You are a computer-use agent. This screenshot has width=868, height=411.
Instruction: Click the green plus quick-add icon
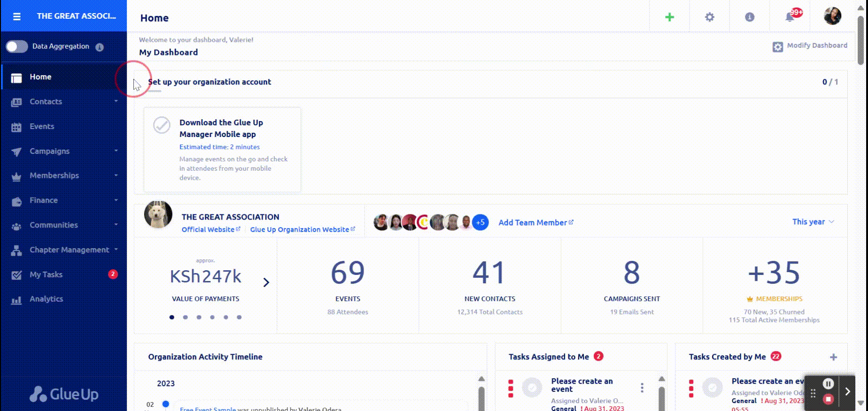(669, 17)
